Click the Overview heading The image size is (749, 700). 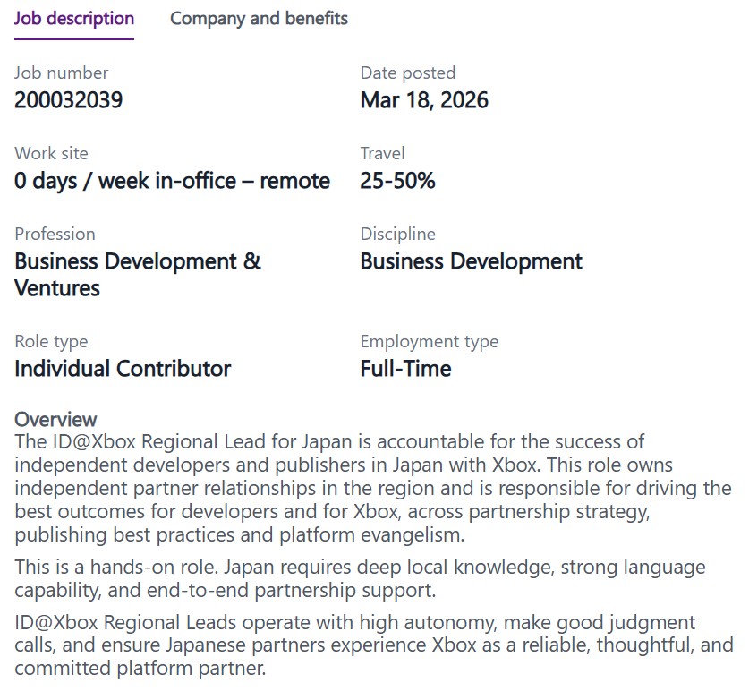pyautogui.click(x=55, y=419)
